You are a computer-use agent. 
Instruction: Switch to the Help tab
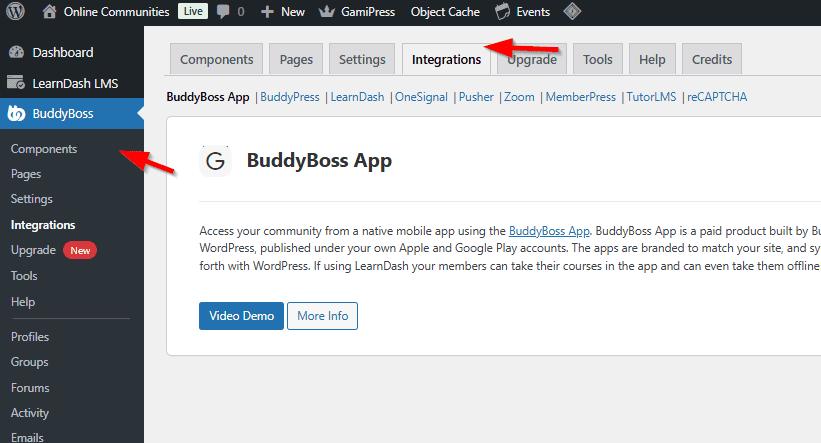pyautogui.click(x=652, y=59)
